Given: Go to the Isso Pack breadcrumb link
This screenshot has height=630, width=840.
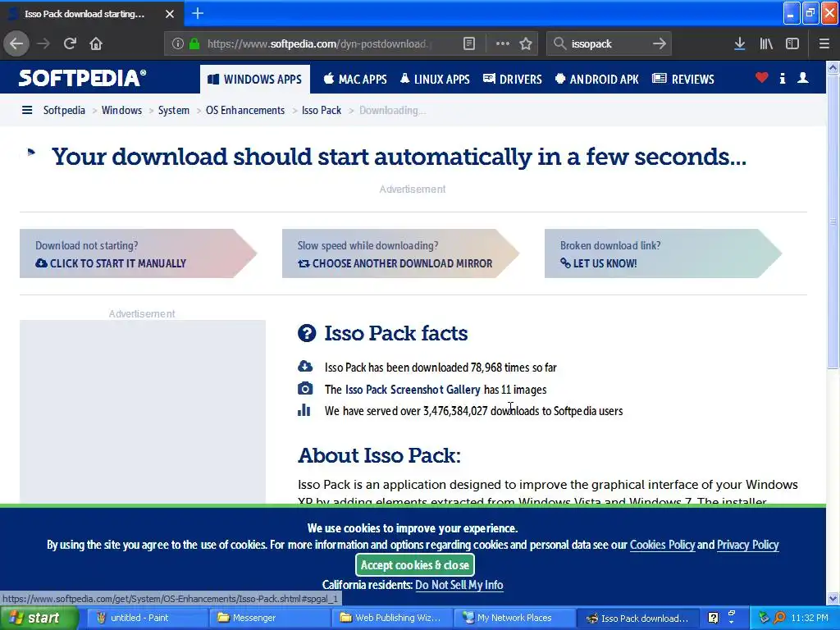Looking at the screenshot, I should click(322, 111).
